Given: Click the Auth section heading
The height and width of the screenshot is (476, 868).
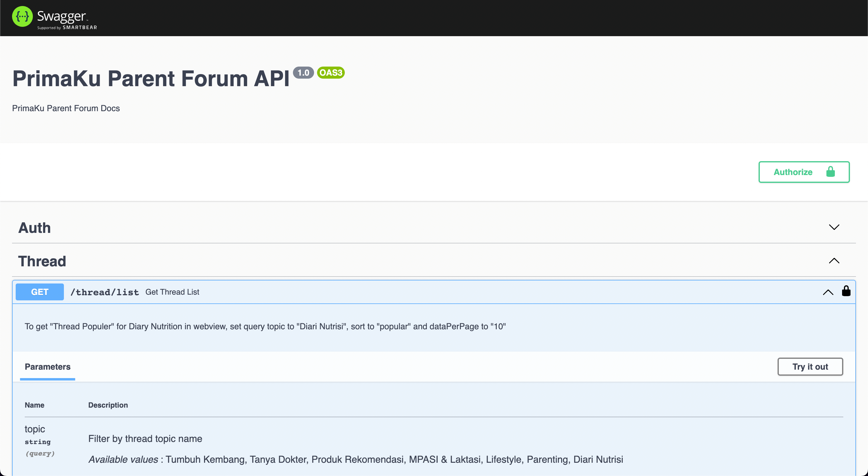Looking at the screenshot, I should click(x=34, y=228).
